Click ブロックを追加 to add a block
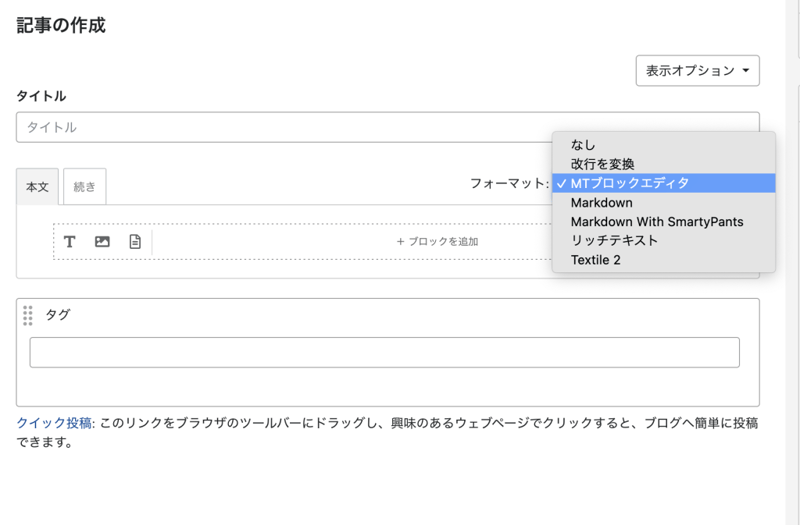The width and height of the screenshot is (800, 525). point(437,242)
